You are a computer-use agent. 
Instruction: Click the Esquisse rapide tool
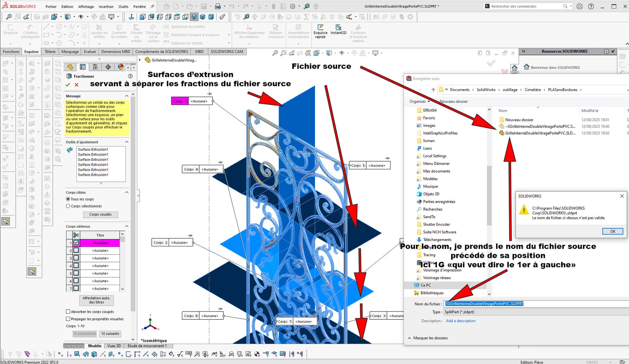pyautogui.click(x=320, y=31)
